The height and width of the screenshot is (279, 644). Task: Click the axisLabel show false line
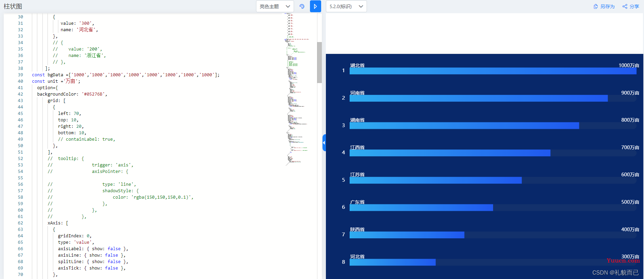(x=93, y=249)
